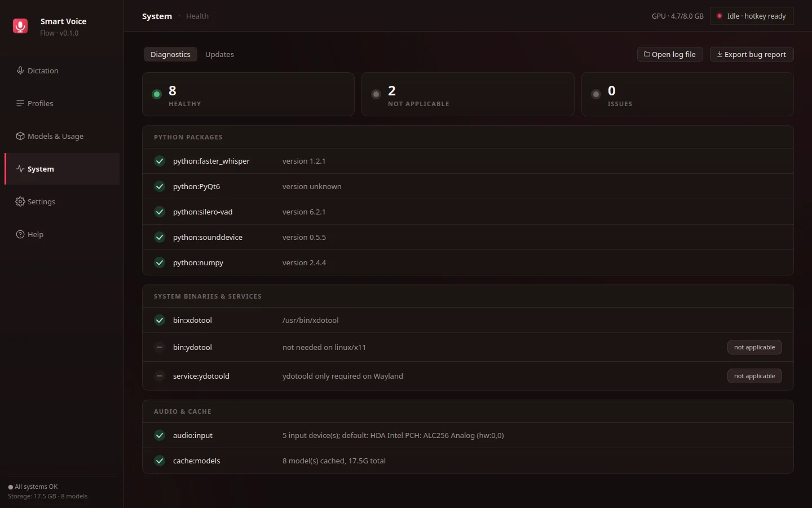Click the checkmark beside cache:models
The height and width of the screenshot is (508, 812).
click(x=160, y=461)
